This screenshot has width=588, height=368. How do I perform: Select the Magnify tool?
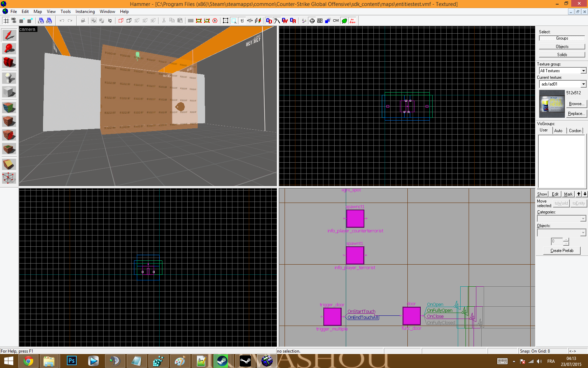click(x=9, y=49)
